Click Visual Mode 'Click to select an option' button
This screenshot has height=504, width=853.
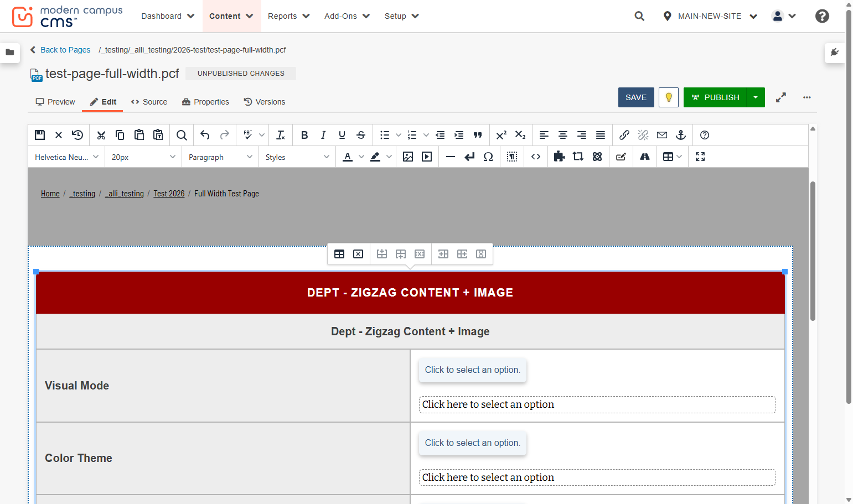pos(473,370)
